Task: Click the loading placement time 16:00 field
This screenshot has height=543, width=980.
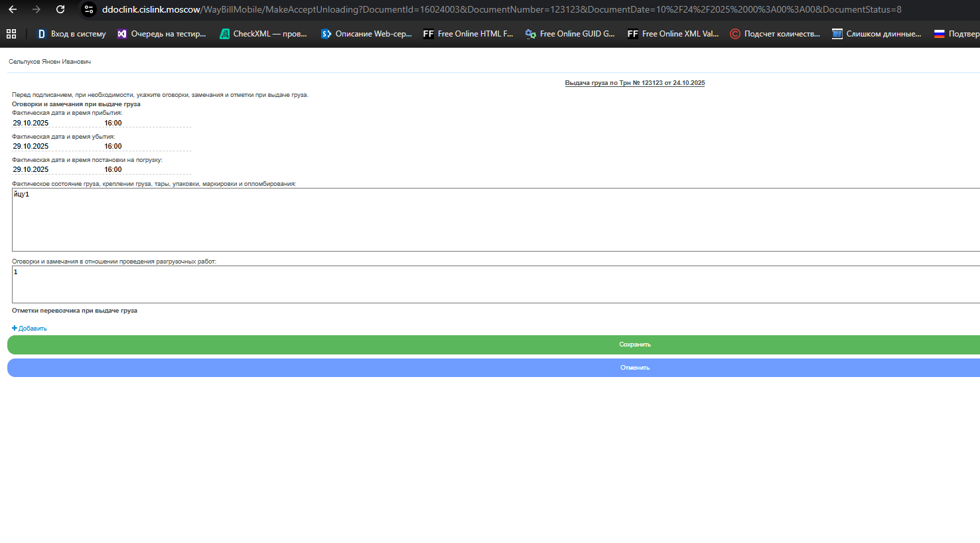Action: pos(147,169)
